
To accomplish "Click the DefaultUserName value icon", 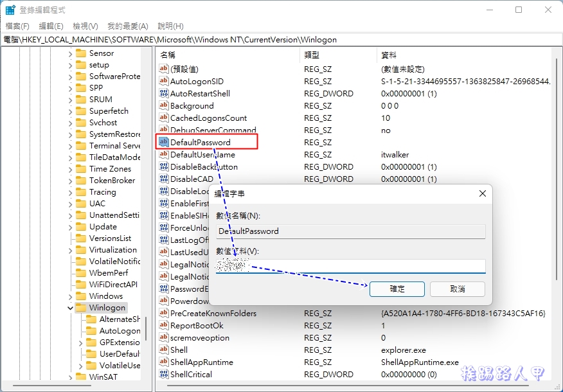I will point(164,154).
